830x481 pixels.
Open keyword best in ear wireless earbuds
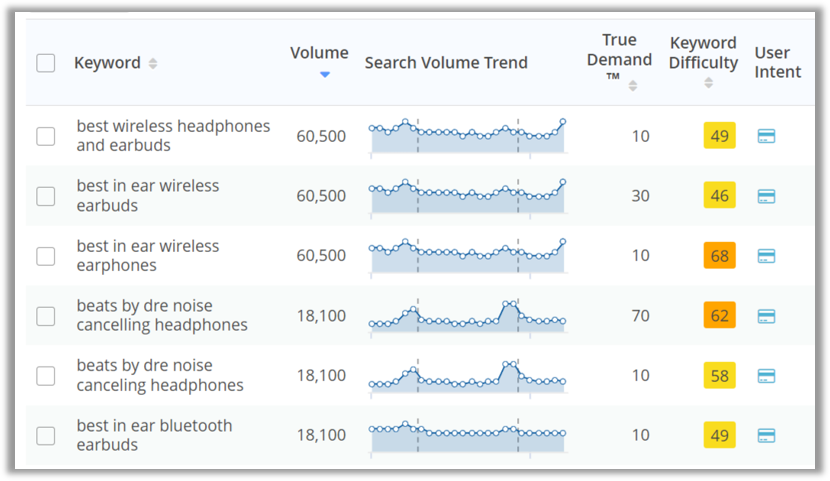[x=148, y=196]
